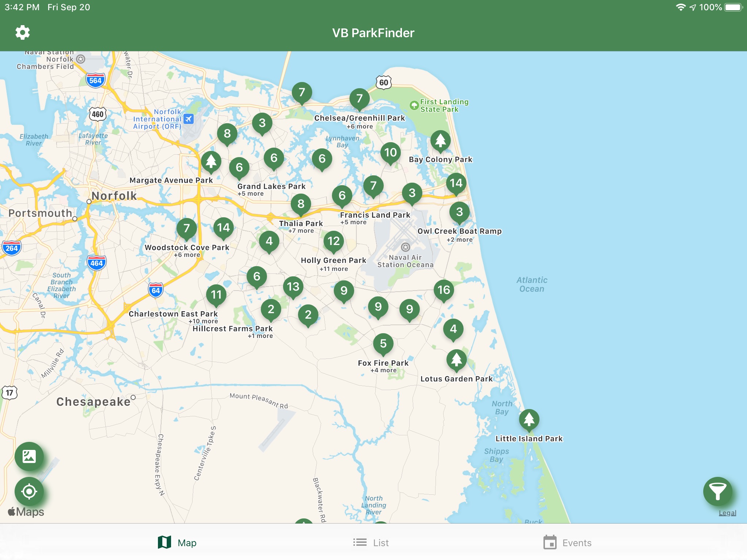Viewport: 747px width, 560px height.
Task: Expand the Holly Green Park 12 cluster
Action: [x=333, y=241]
